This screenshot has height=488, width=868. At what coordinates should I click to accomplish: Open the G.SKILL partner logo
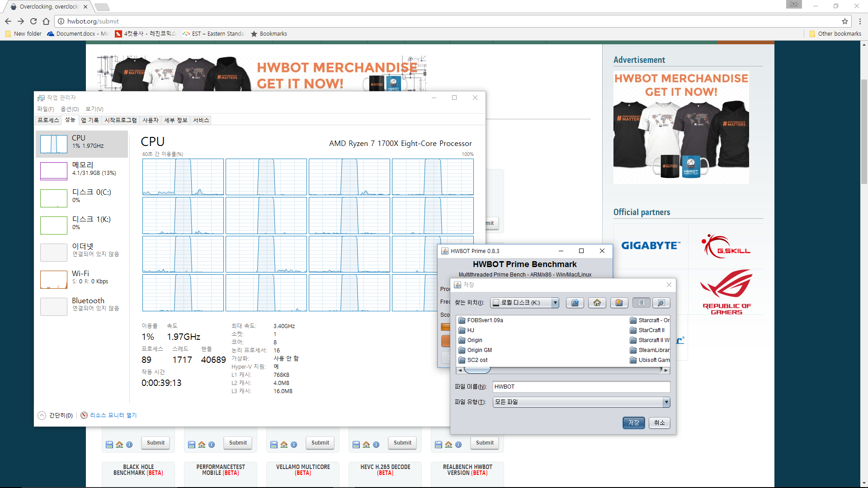tap(726, 246)
